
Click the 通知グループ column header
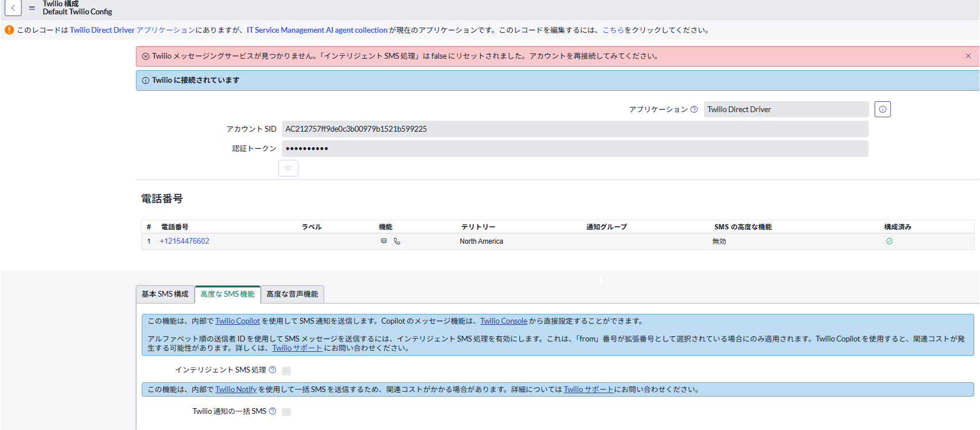(x=607, y=227)
